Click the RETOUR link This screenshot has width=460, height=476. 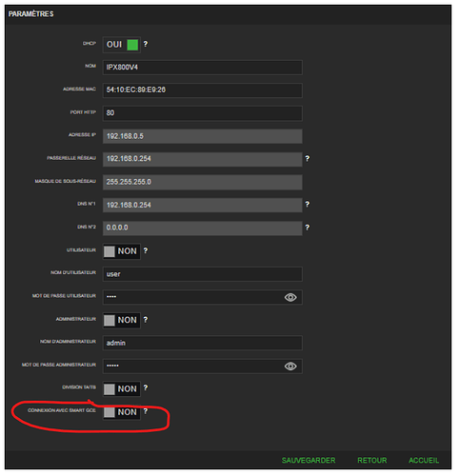click(x=372, y=461)
